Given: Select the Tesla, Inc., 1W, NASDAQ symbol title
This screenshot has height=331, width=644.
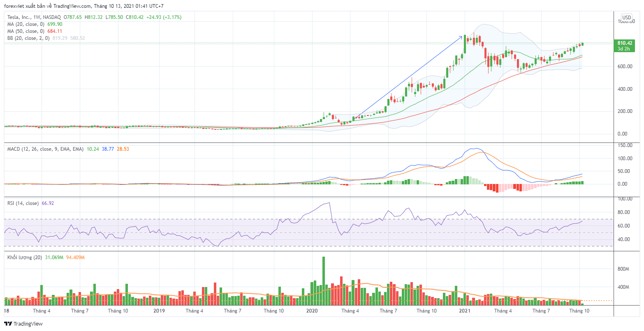Looking at the screenshot, I should (34, 17).
